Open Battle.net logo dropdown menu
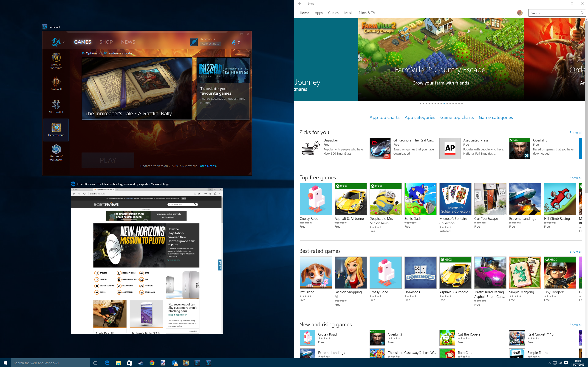588x367 pixels. tap(58, 42)
